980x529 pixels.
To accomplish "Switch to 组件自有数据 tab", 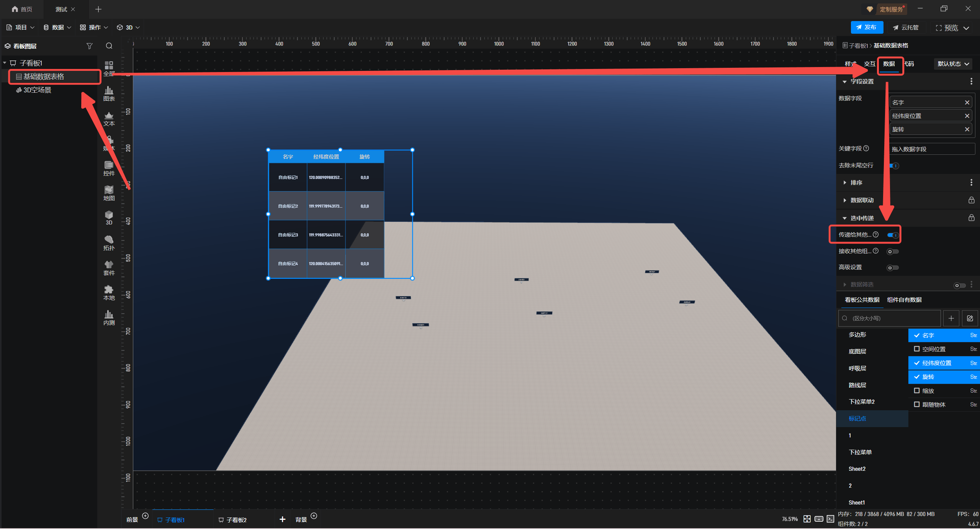I will click(904, 300).
